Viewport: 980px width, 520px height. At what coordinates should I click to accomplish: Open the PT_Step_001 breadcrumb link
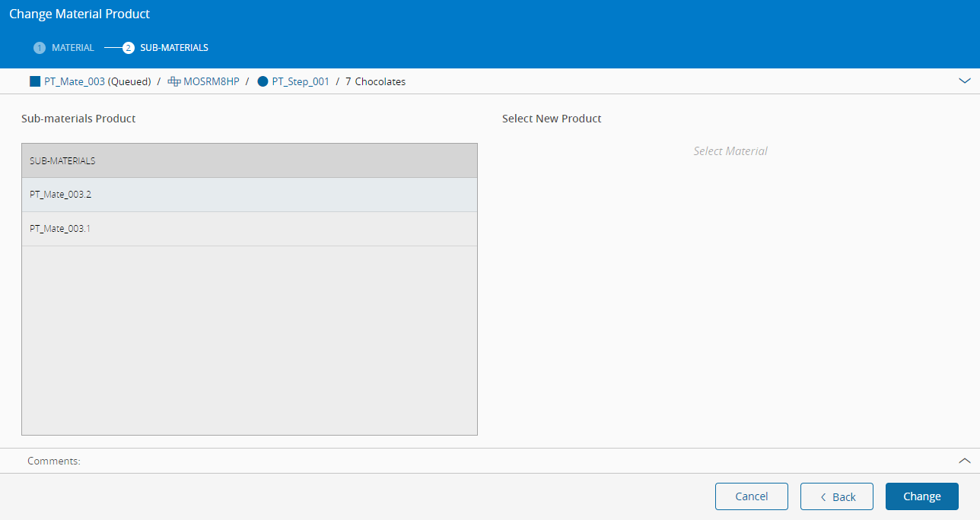301,81
